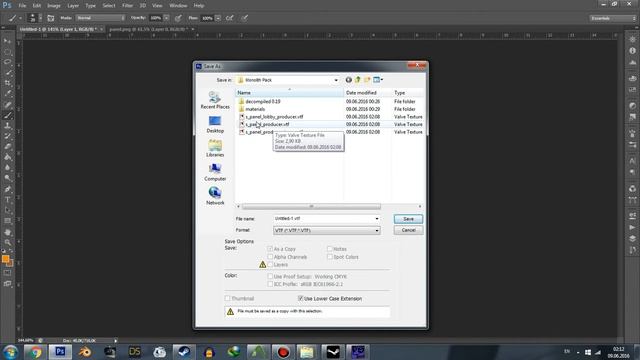Select the Eyedropper tool
Viewport: 640px width, 360px height.
point(7,93)
